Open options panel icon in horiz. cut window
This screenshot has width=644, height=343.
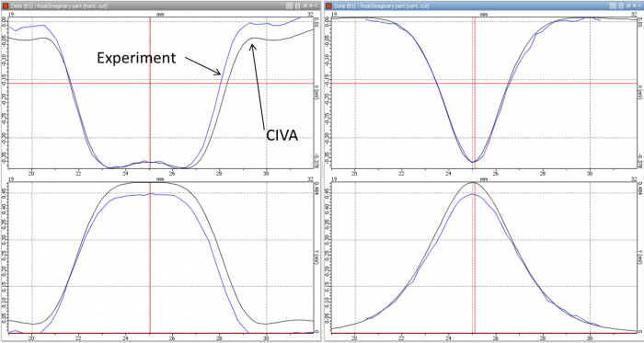pyautogui.click(x=289, y=6)
